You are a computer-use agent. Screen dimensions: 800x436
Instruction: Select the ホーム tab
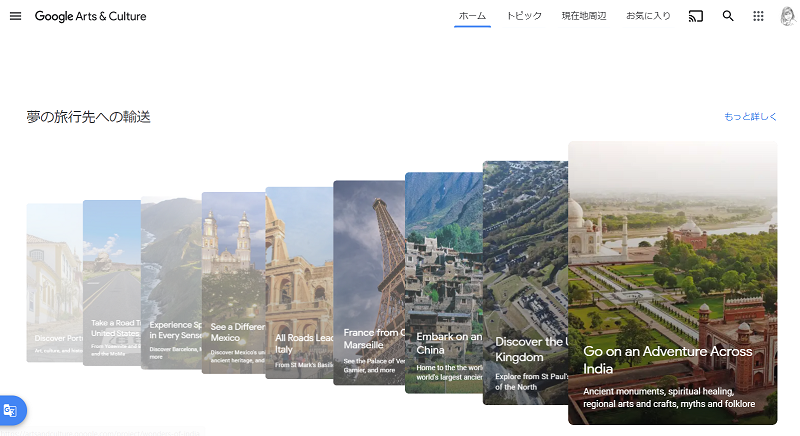pyautogui.click(x=472, y=16)
